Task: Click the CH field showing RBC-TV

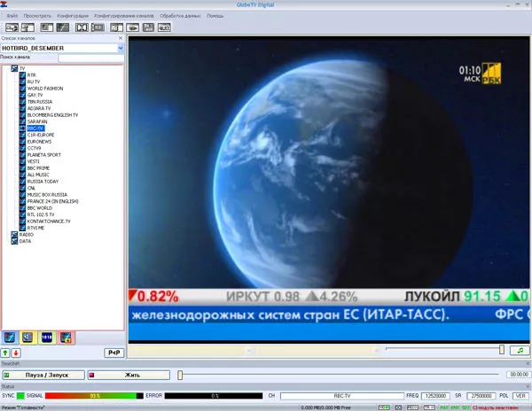Action: click(342, 396)
